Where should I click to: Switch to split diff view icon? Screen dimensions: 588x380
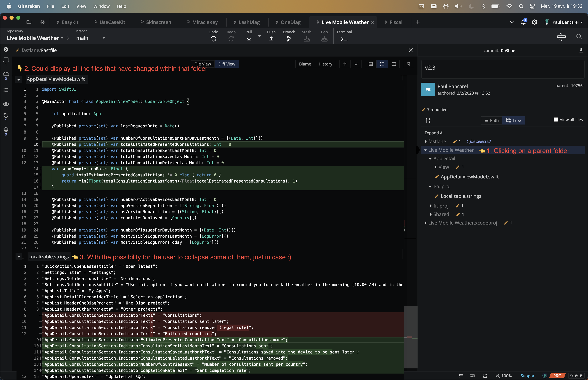click(394, 64)
